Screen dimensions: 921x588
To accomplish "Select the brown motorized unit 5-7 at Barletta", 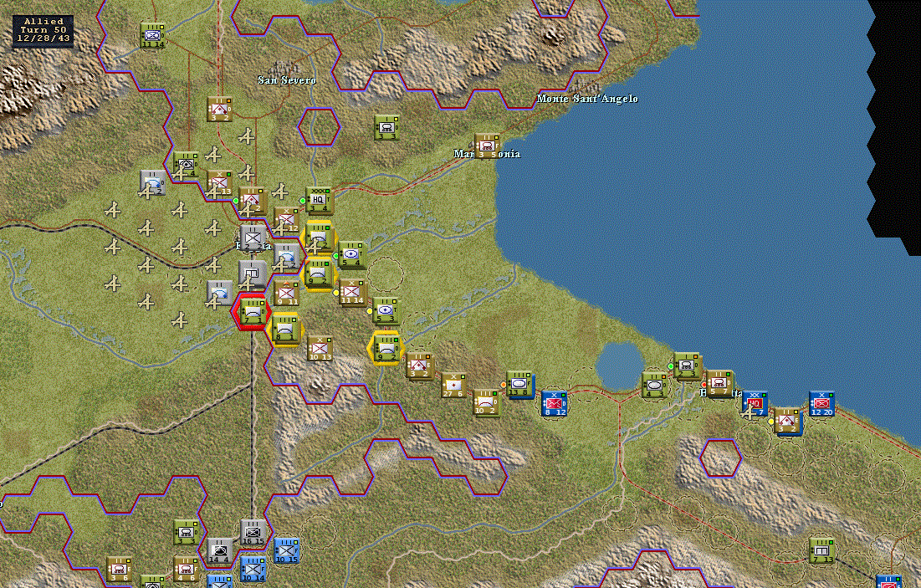I will click(719, 382).
